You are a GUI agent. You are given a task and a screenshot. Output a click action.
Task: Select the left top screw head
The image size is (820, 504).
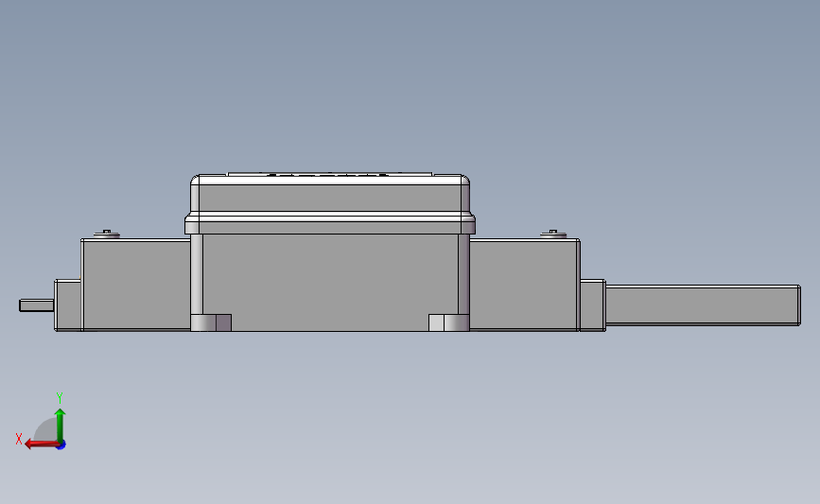(x=107, y=234)
